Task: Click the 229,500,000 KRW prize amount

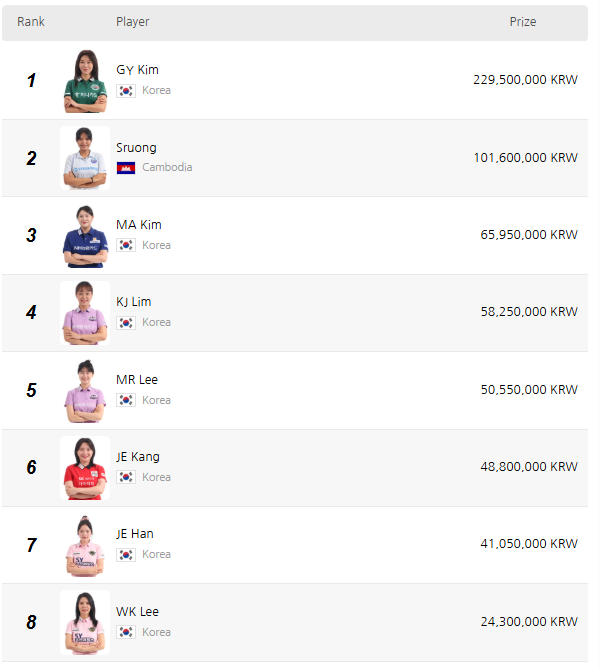Action: pyautogui.click(x=525, y=80)
